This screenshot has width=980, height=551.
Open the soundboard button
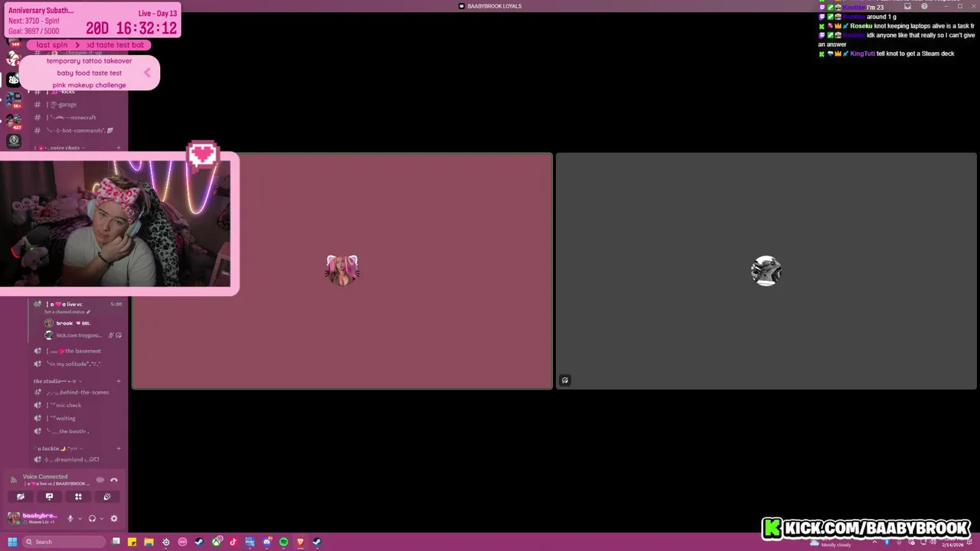point(106,497)
